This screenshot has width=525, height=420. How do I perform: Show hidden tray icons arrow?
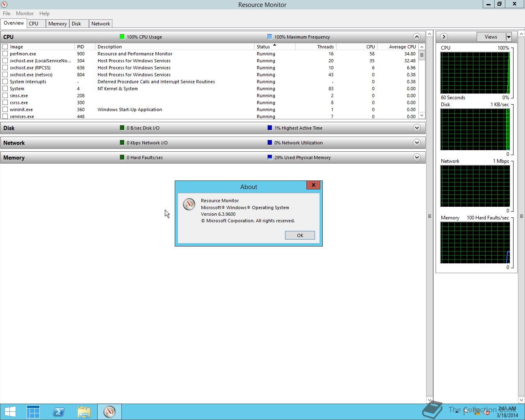(x=457, y=412)
